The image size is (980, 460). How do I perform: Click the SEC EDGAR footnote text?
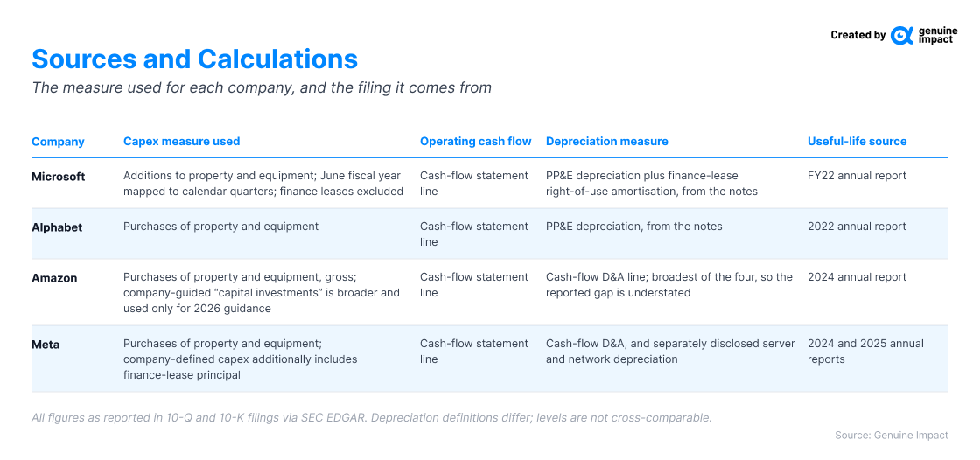coord(372,417)
